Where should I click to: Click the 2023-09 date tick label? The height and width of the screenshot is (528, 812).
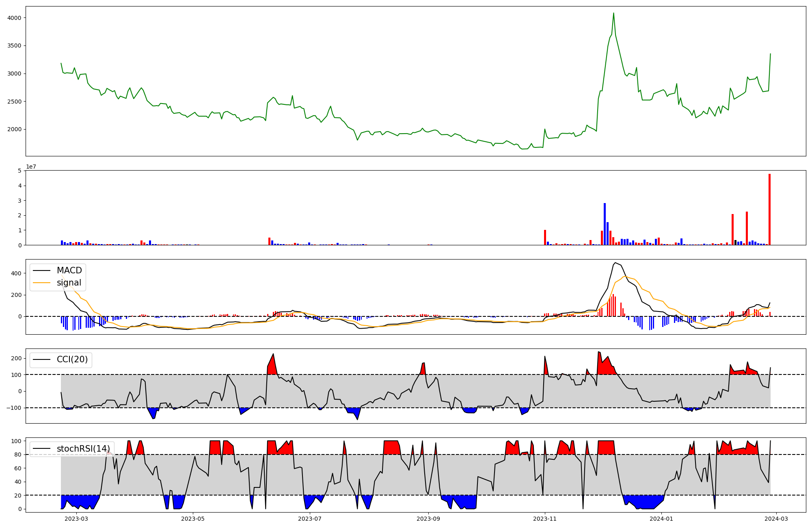tap(428, 518)
